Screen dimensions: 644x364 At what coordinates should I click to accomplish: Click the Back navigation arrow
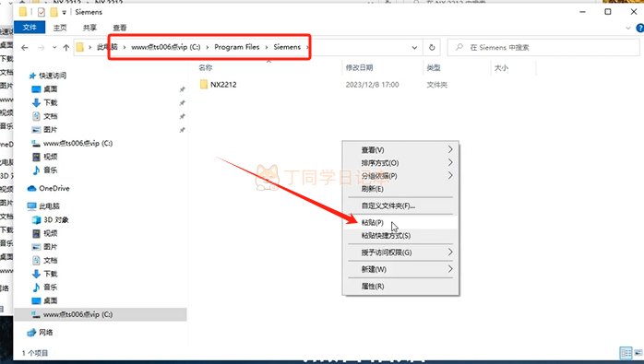tap(25, 48)
